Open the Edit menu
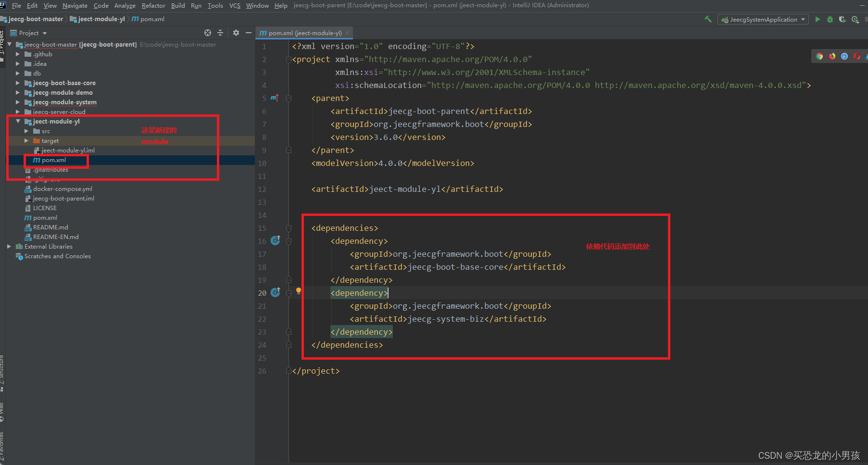 pyautogui.click(x=32, y=5)
